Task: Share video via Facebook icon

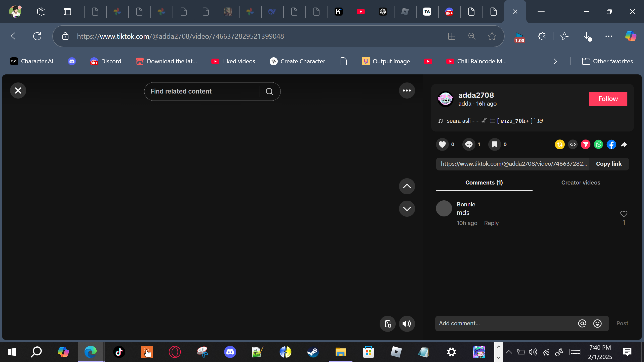Action: point(611,144)
